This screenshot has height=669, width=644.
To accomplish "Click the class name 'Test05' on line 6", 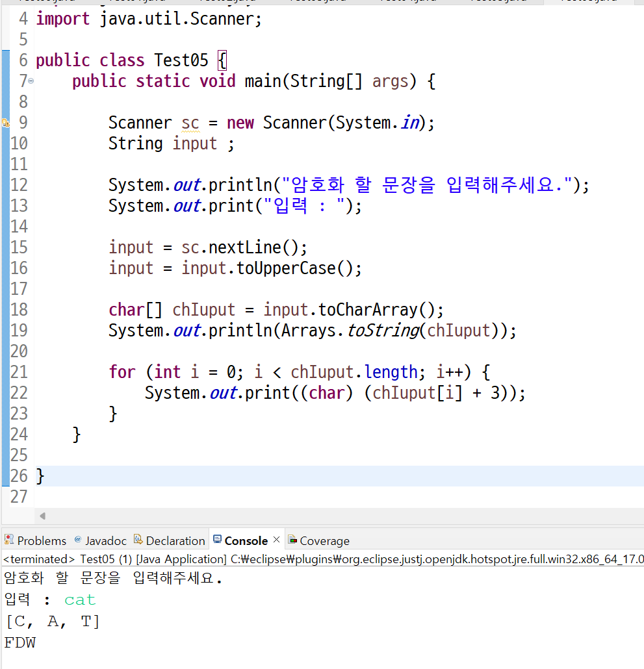I will coord(181,60).
